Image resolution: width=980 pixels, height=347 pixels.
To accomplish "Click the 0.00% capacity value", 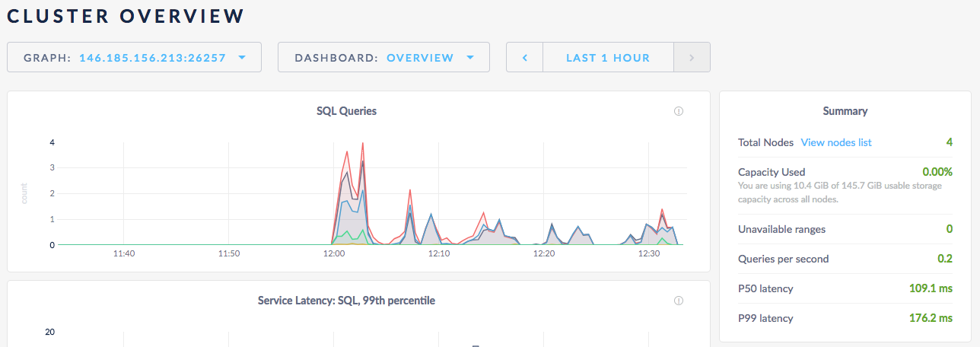I will pos(937,172).
